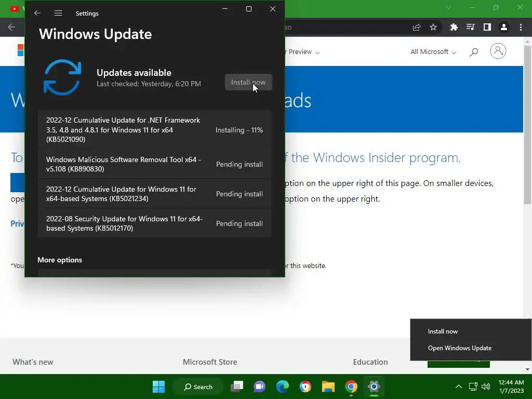532x399 pixels.
Task: Click the Settings back arrow
Action: tap(37, 13)
